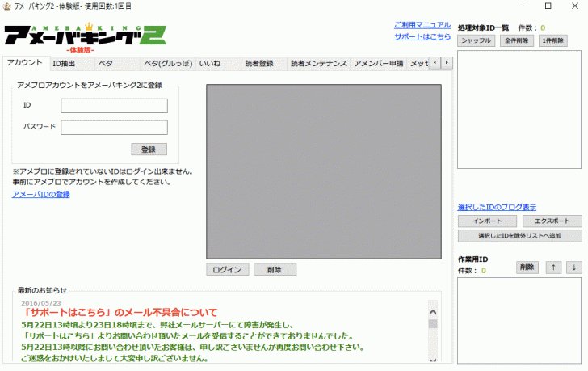The width and height of the screenshot is (588, 371).
Task: Switch to the ペタ(グルっぽ) tab
Action: pyautogui.click(x=166, y=63)
